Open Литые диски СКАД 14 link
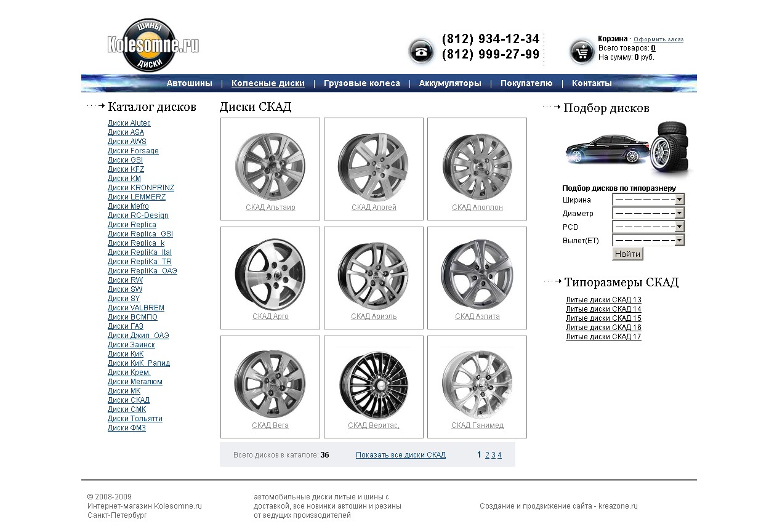 (x=603, y=309)
